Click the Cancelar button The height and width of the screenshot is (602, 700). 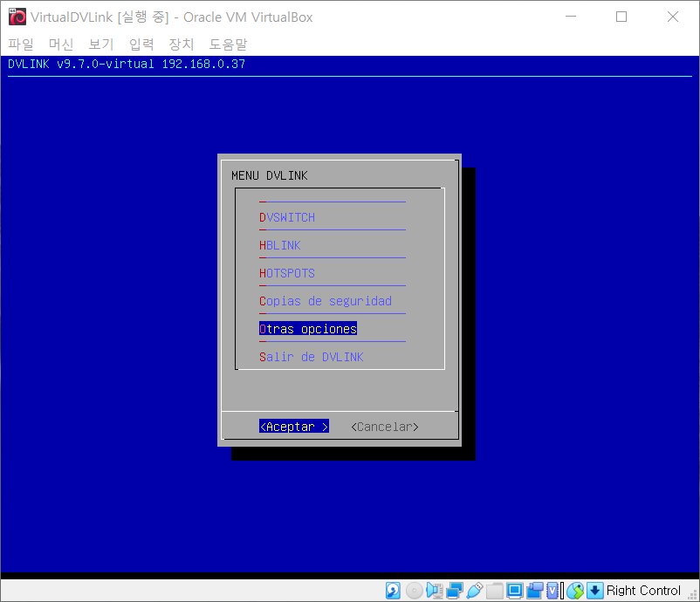[x=385, y=427]
